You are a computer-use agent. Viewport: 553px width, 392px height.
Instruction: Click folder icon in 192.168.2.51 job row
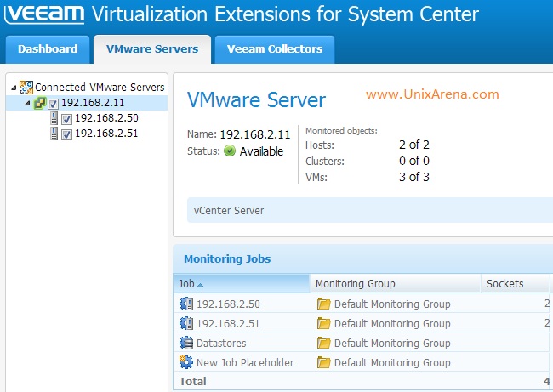pyautogui.click(x=323, y=323)
